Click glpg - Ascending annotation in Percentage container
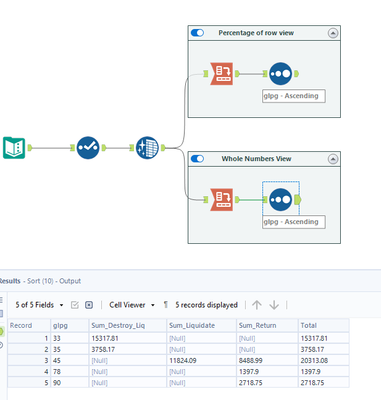Screen dimensions: 381x400 click(294, 96)
